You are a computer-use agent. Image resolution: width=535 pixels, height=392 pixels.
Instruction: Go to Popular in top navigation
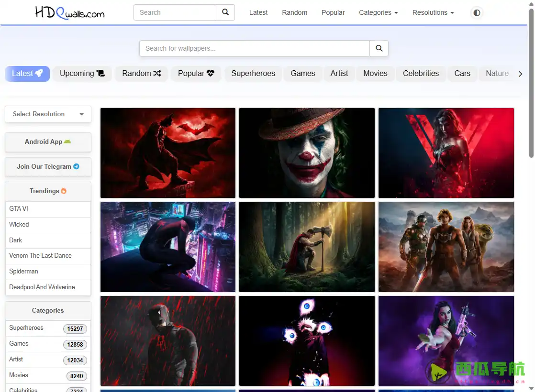pyautogui.click(x=333, y=13)
